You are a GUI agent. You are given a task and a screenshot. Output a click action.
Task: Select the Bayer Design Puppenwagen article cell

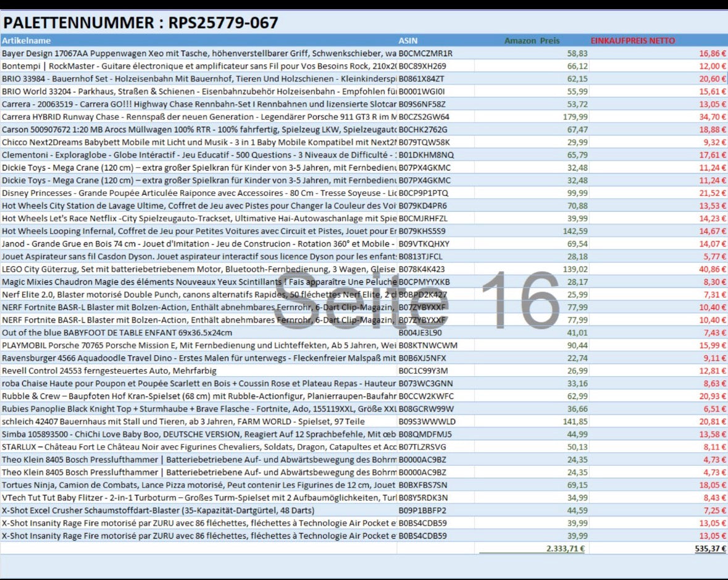pos(198,54)
